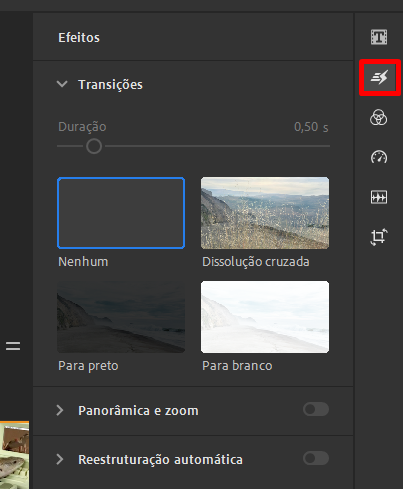Screen dimensions: 403x489
Task: Select the clip thumbnail at bottom left
Action: pyautogui.click(x=14, y=455)
